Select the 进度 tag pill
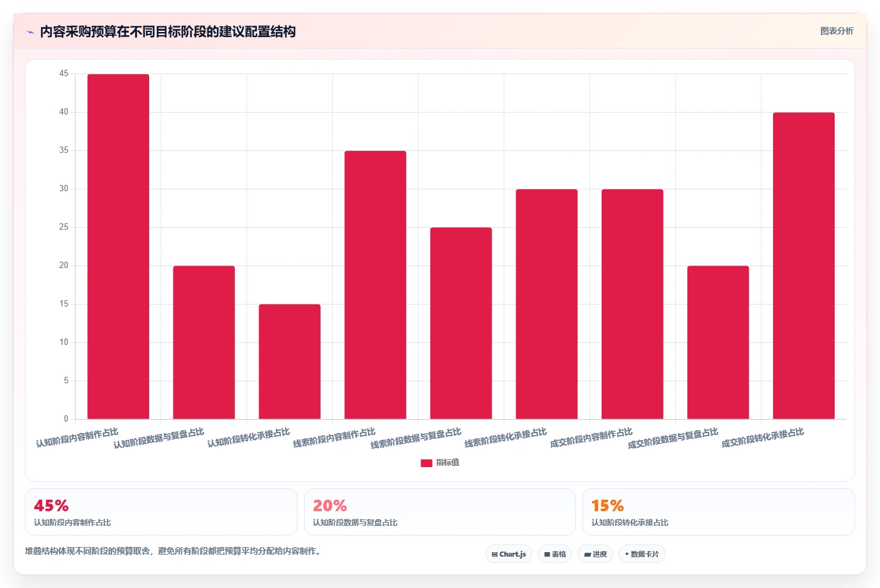 (595, 554)
